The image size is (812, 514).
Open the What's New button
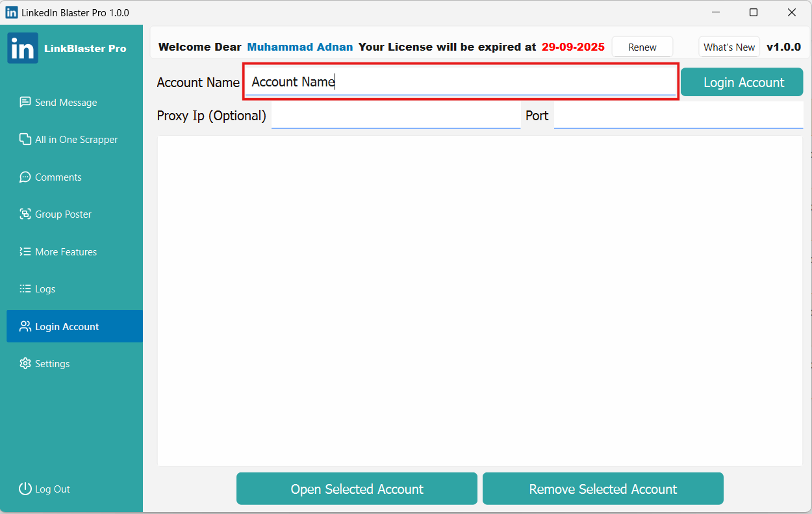[x=729, y=47]
